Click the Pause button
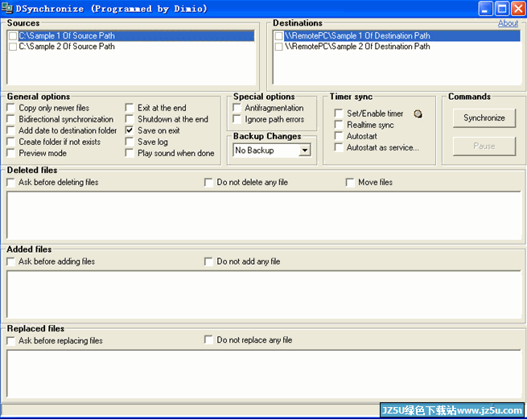The height and width of the screenshot is (420, 527). tap(484, 146)
